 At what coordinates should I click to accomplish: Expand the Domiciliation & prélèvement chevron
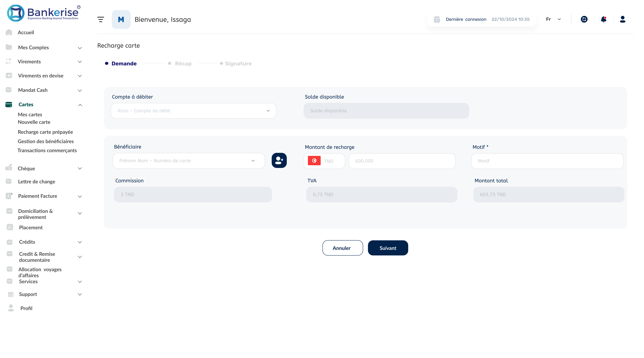point(80,213)
